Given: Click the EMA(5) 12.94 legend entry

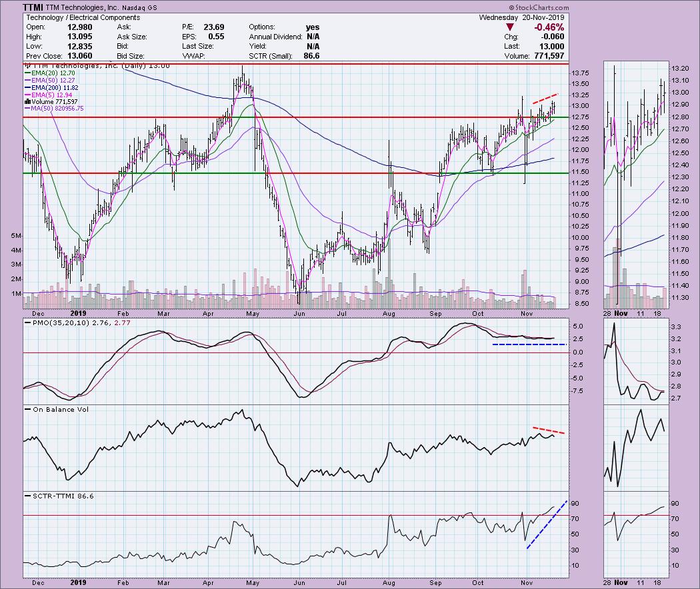Looking at the screenshot, I should 48,95.
